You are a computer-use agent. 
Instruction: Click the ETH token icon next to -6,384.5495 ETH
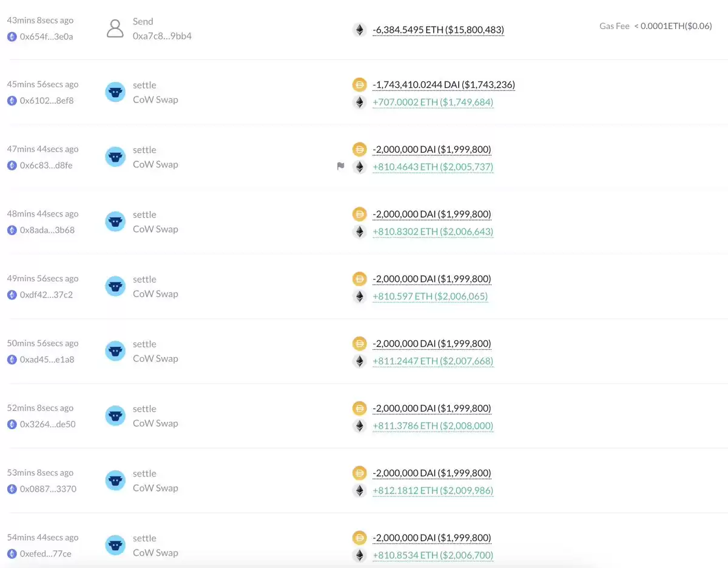pyautogui.click(x=360, y=30)
